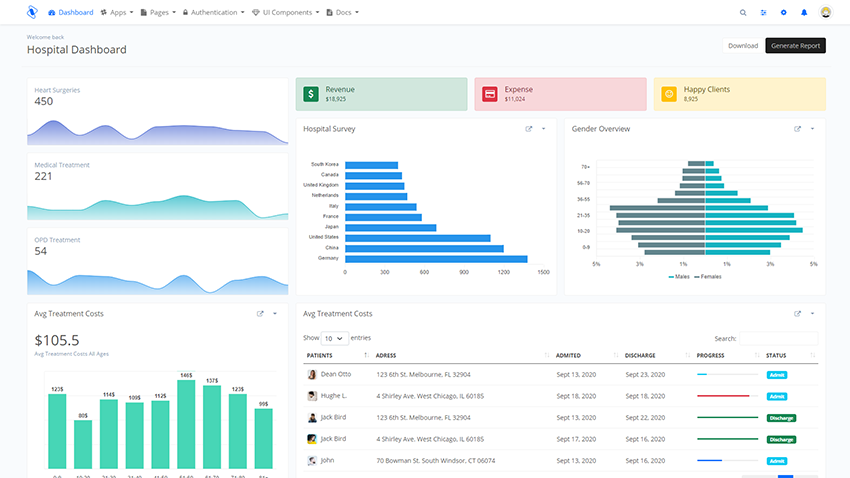Open the sliders settings icon in header
Image resolution: width=850 pixels, height=478 pixels.
click(x=763, y=13)
